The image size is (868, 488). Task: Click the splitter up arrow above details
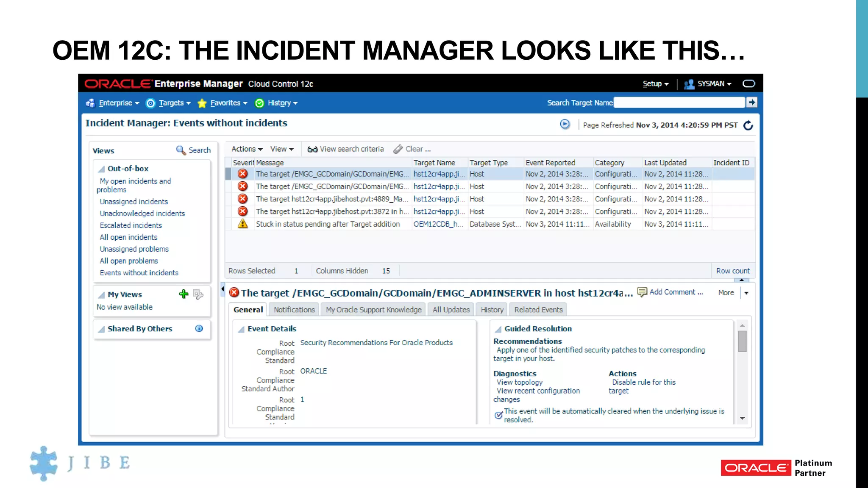pyautogui.click(x=742, y=280)
